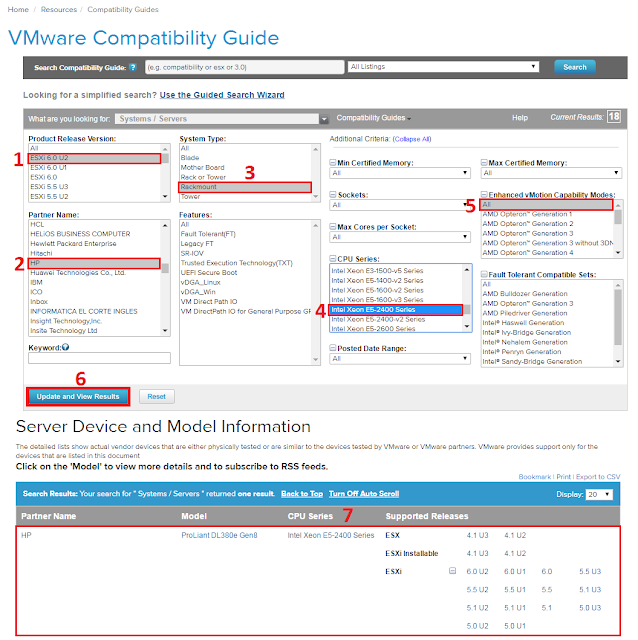
Task: Select Intel Xeon E5-2600 Series CPU
Action: pyautogui.click(x=396, y=329)
